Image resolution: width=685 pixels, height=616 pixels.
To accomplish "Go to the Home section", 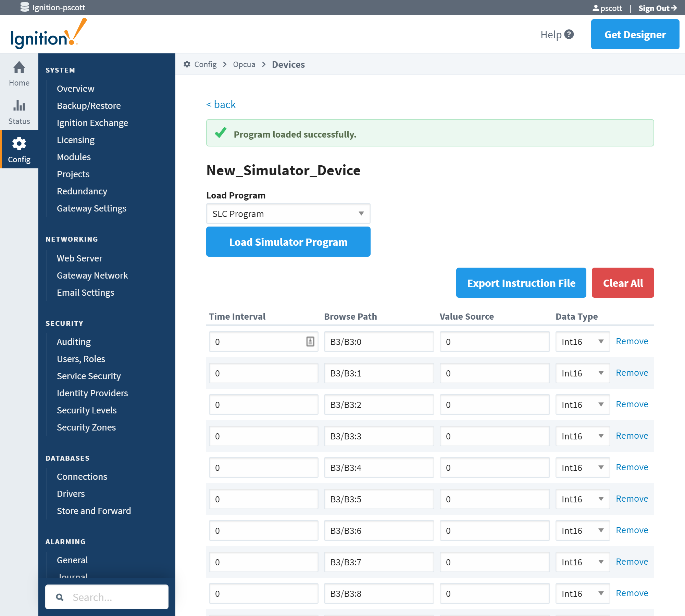I will click(x=19, y=73).
